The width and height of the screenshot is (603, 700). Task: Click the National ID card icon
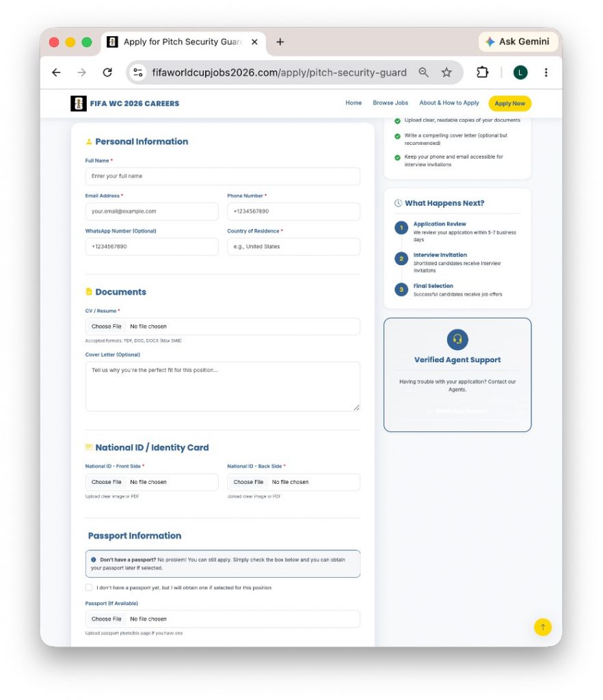(89, 447)
